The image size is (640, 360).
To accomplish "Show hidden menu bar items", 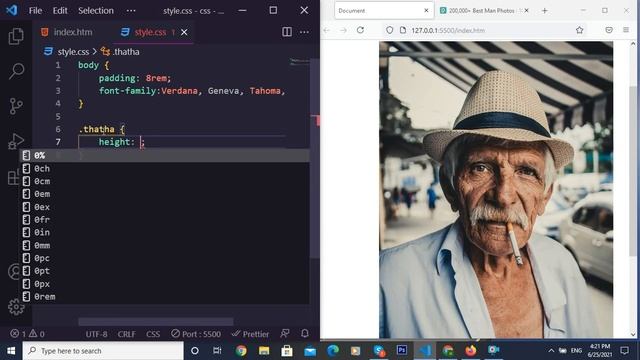I will point(131,11).
